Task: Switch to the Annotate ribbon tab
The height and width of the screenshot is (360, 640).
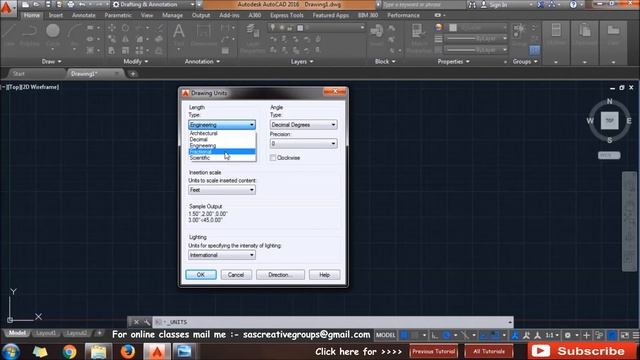Action: coord(84,15)
